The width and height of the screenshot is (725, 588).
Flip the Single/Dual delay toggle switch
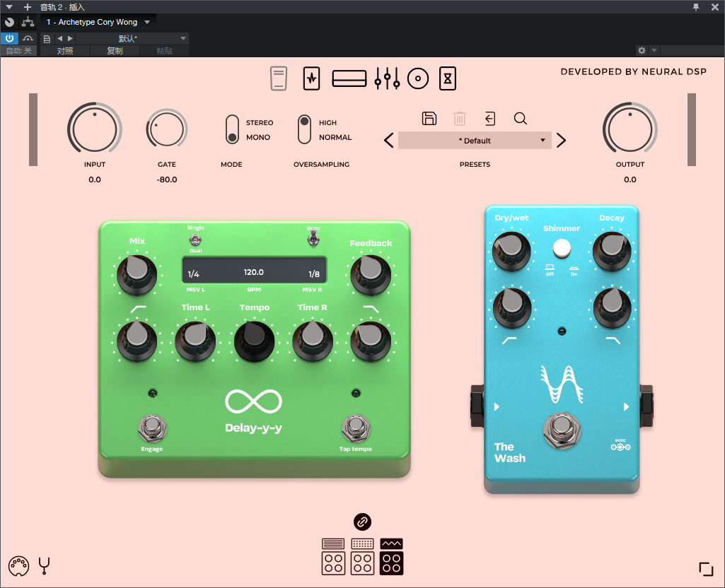(x=196, y=240)
